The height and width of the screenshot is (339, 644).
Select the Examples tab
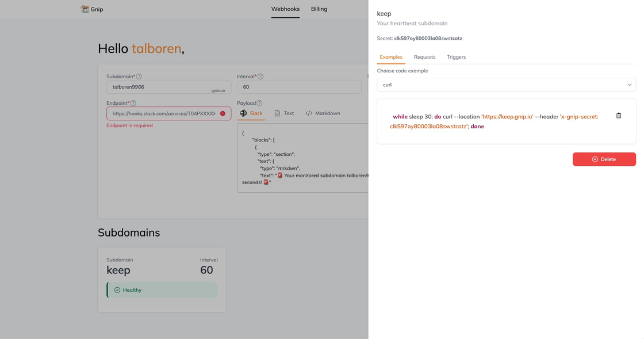click(x=391, y=57)
